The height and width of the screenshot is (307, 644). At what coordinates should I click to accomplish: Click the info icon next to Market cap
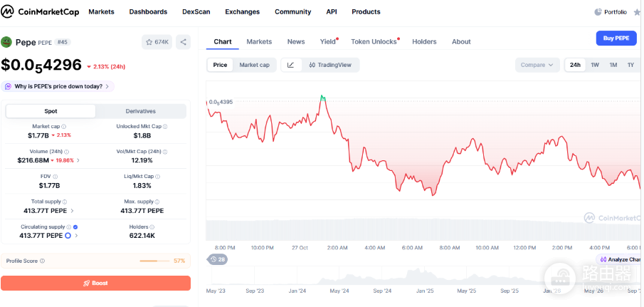(x=63, y=127)
